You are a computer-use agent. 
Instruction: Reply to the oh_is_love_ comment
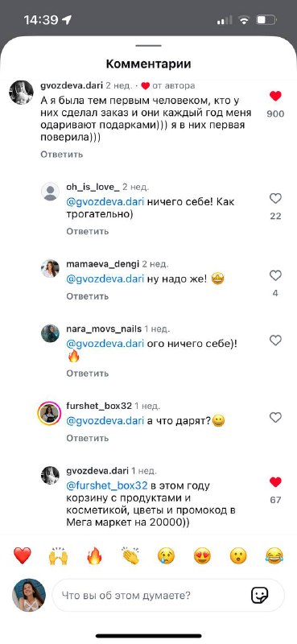coord(88,231)
